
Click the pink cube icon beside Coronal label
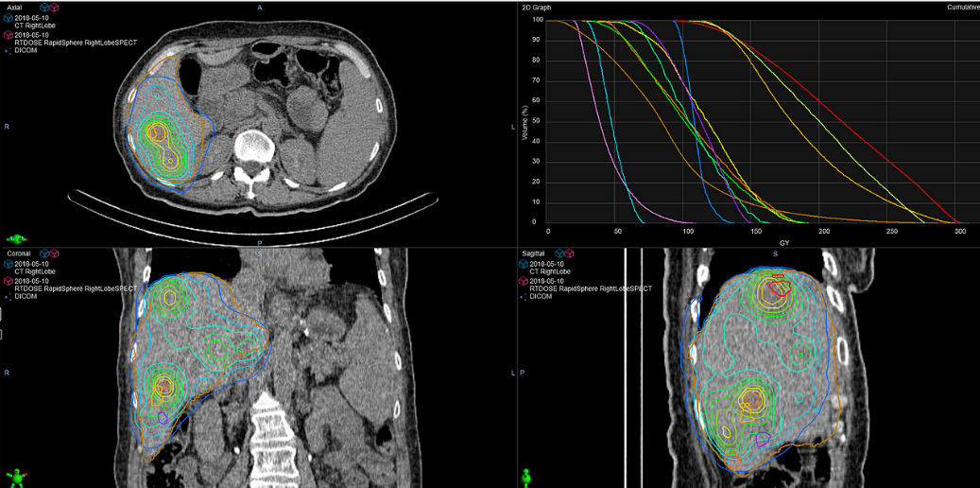[x=54, y=253]
